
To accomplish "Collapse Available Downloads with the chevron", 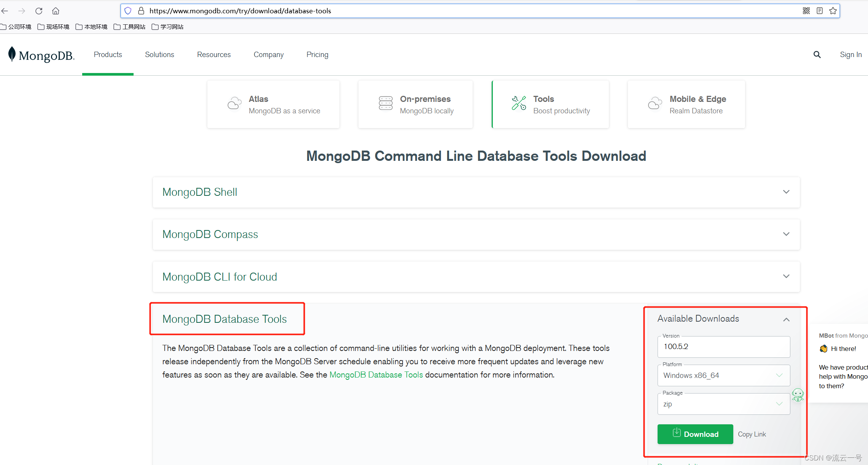I will 786,319.
